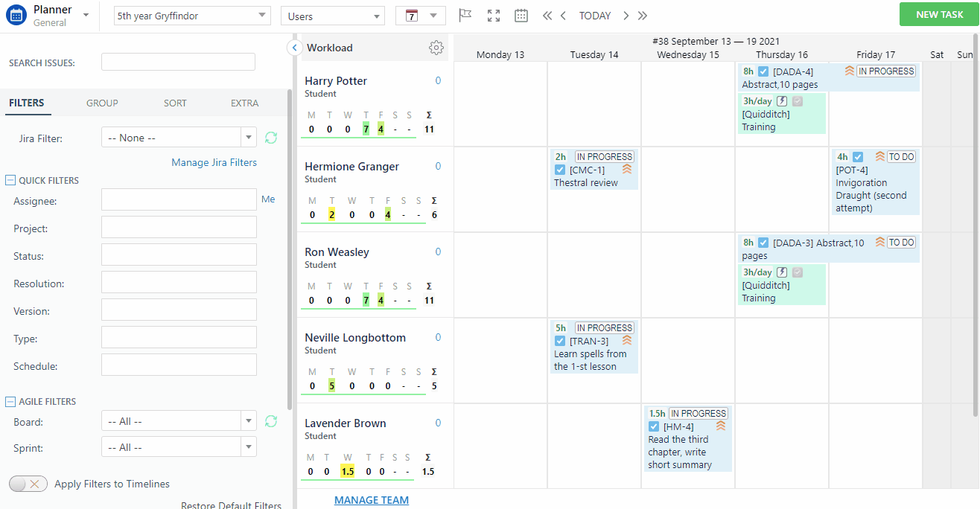Jump forward with double right arrows
Viewport: 980px width, 509px height.
[x=643, y=16]
